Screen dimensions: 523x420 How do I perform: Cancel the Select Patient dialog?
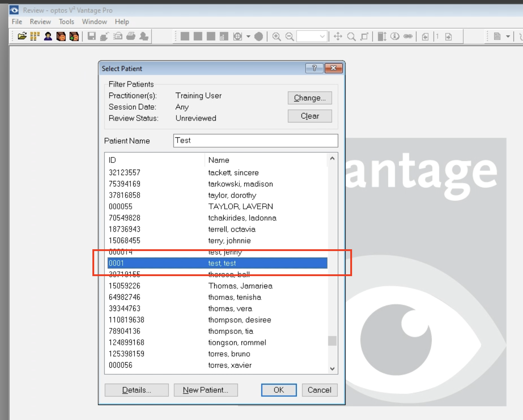[x=320, y=390]
